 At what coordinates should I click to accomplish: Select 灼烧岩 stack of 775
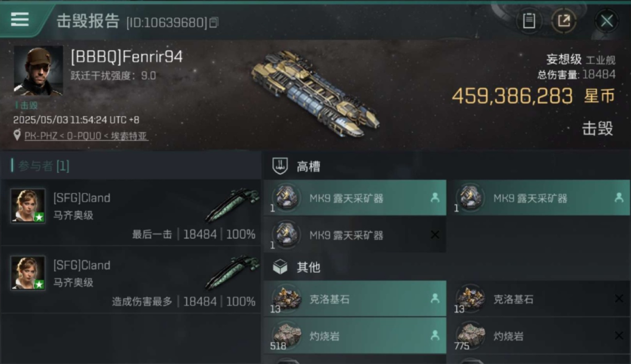point(538,336)
